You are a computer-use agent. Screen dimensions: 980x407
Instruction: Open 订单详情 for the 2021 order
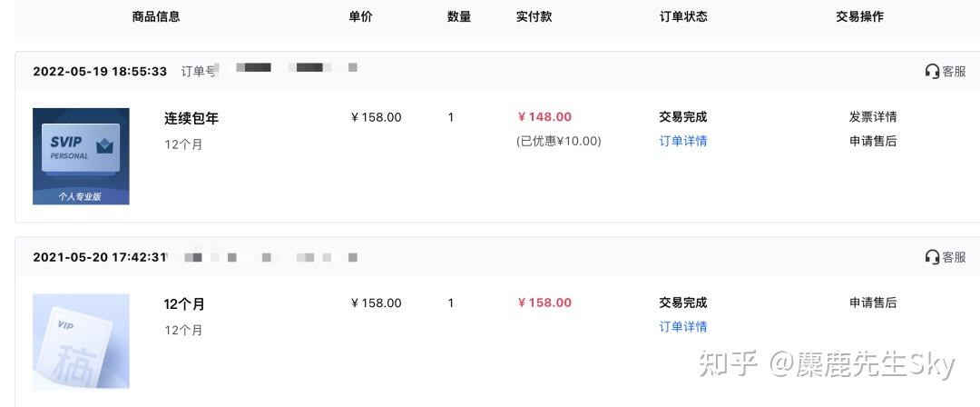pos(682,327)
